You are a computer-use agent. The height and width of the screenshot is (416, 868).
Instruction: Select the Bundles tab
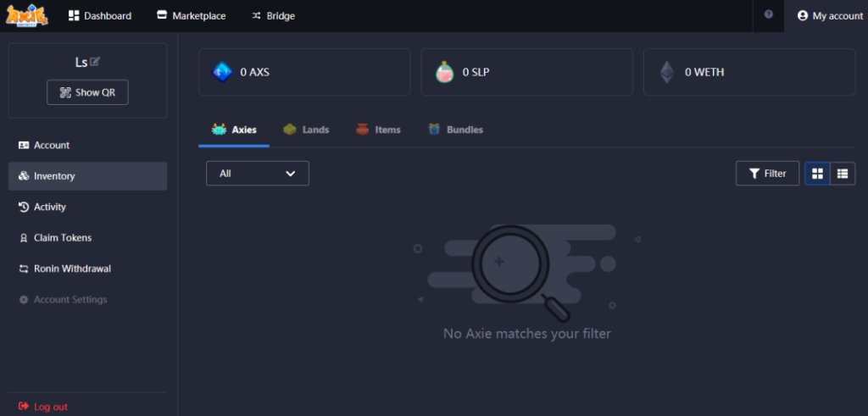click(455, 130)
